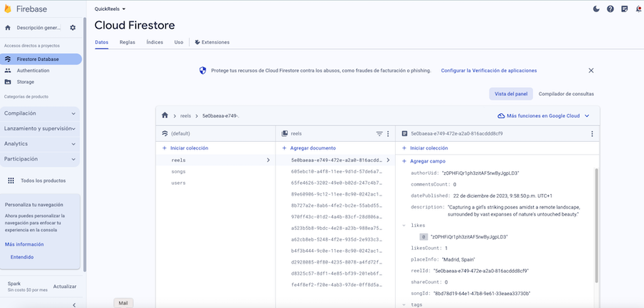The height and width of the screenshot is (308, 644).
Task: Click the document icon in panel header
Action: click(x=404, y=134)
